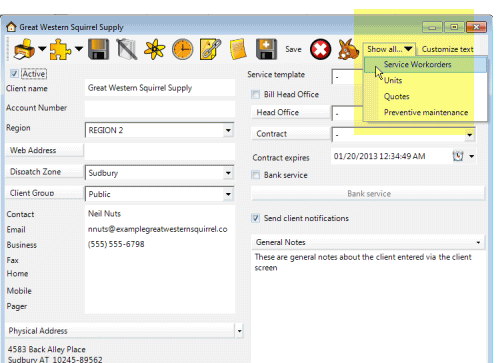Click the Save text button in toolbar

pyautogui.click(x=293, y=49)
